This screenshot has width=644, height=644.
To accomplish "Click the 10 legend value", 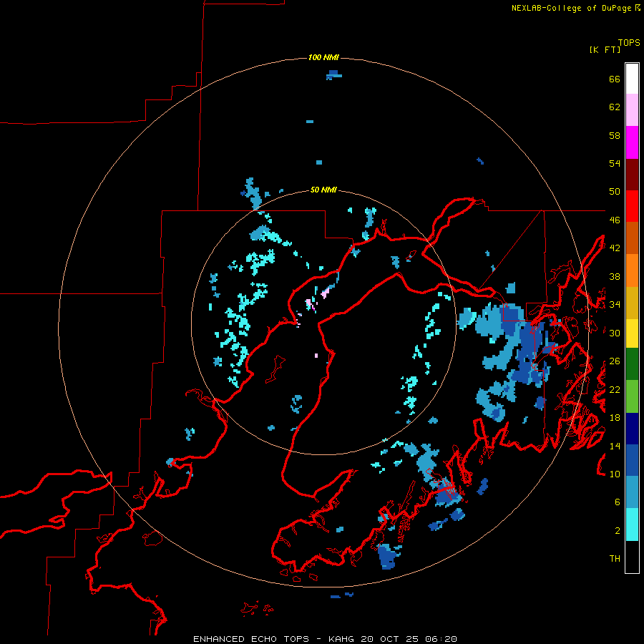I will [615, 474].
